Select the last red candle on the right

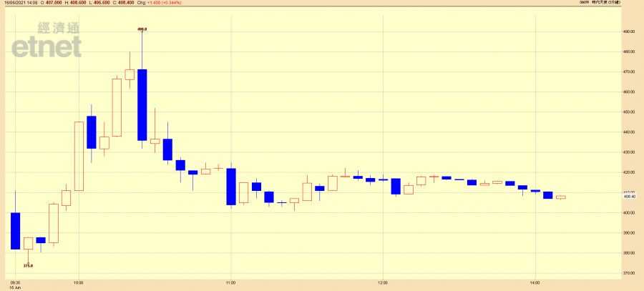click(560, 197)
